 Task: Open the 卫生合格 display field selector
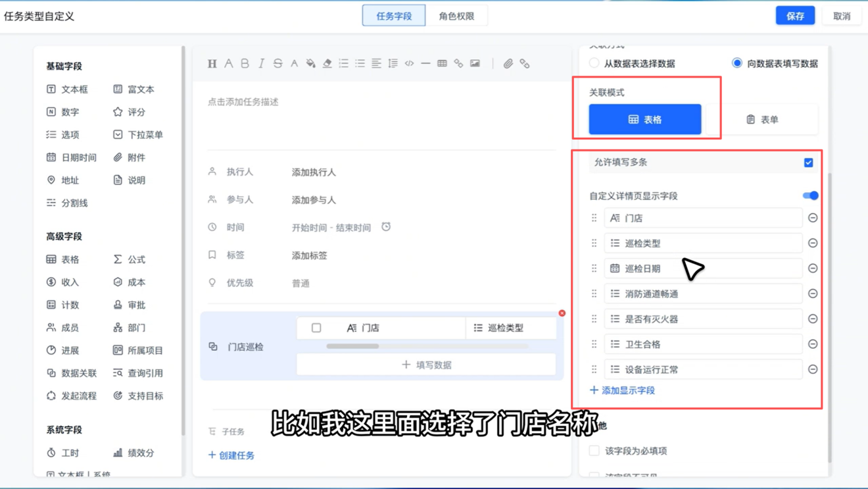(x=703, y=344)
